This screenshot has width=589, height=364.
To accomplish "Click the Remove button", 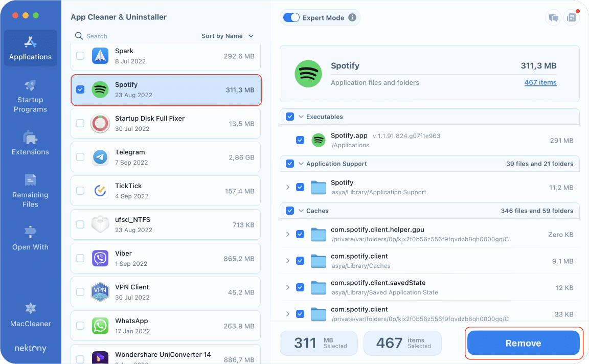I will click(524, 343).
